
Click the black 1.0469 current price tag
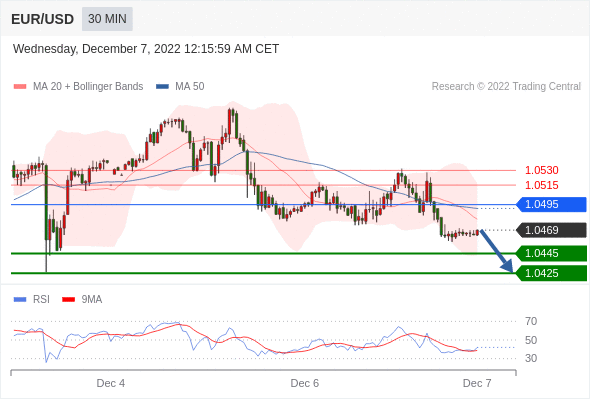(x=551, y=230)
